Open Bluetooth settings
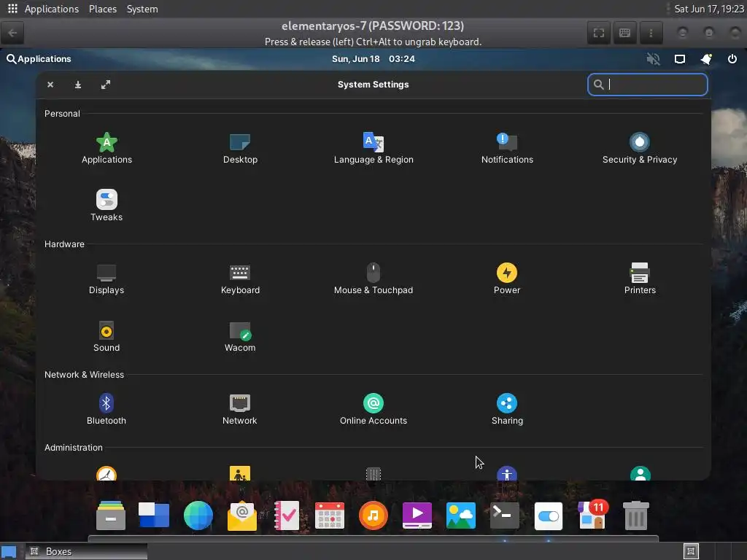Viewport: 747px width, 560px height. coord(107,410)
